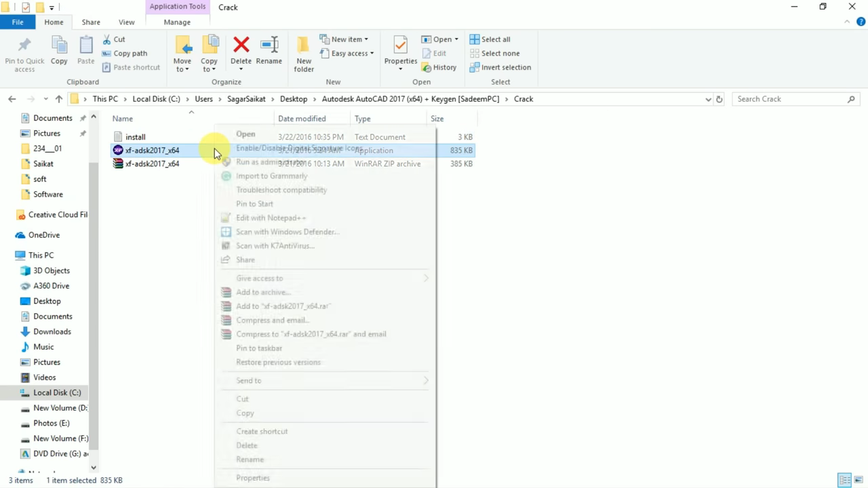The height and width of the screenshot is (488, 868).
Task: Open Music in navigation pane
Action: [43, 346]
